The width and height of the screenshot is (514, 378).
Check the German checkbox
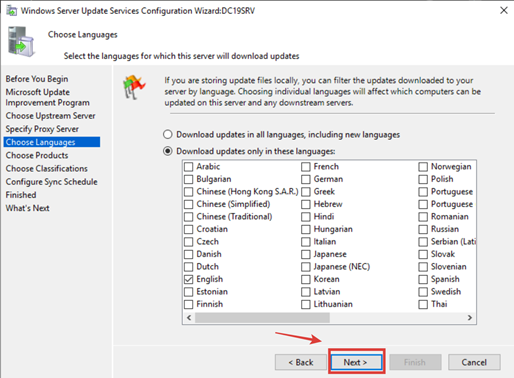click(306, 179)
